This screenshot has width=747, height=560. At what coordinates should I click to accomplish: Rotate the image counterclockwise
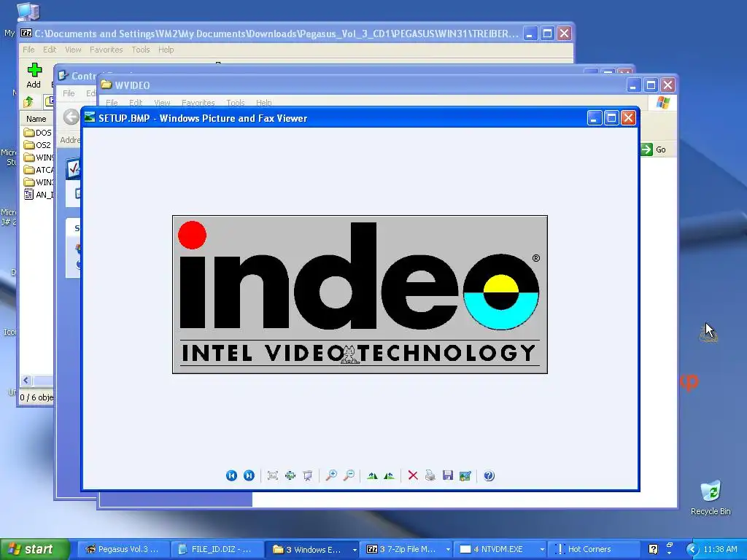(x=390, y=475)
